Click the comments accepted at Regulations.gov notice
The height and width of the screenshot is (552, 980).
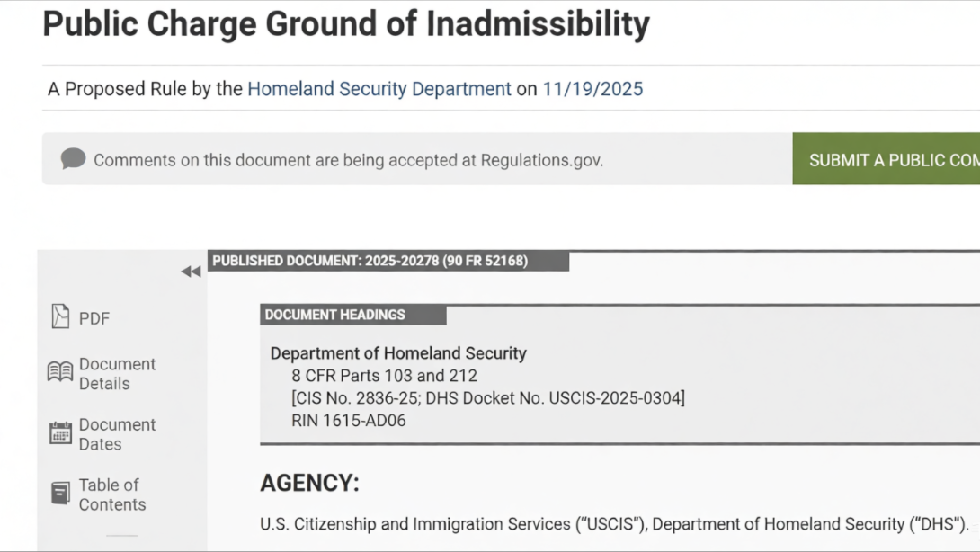pos(348,160)
